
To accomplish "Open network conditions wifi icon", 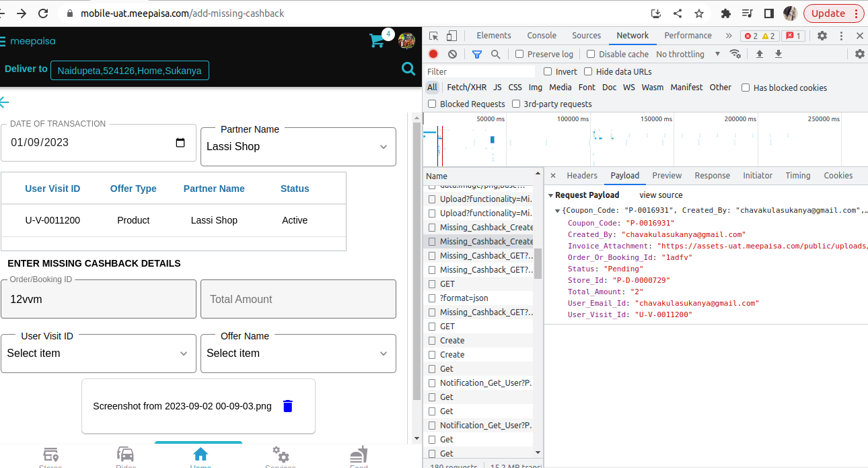I will 735,54.
